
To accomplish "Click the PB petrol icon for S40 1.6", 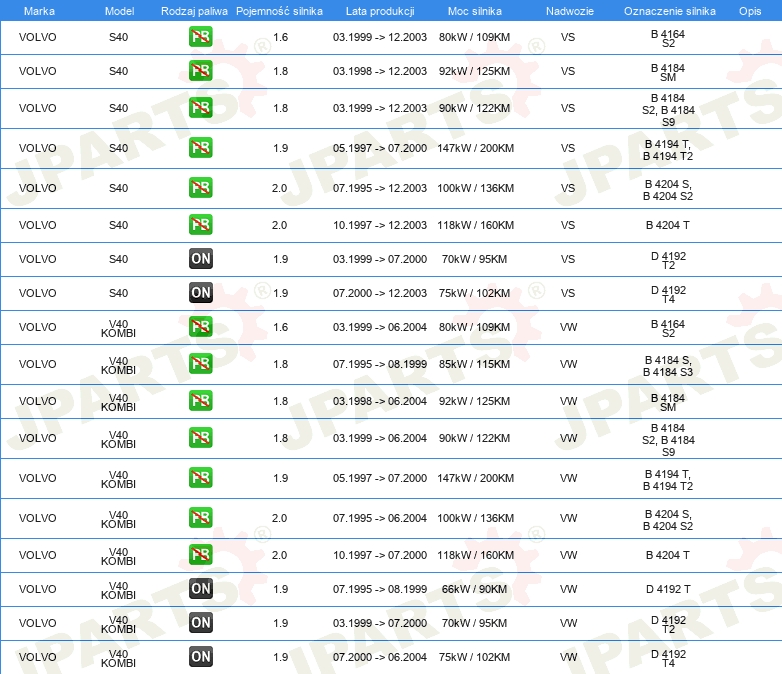I will pyautogui.click(x=200, y=37).
